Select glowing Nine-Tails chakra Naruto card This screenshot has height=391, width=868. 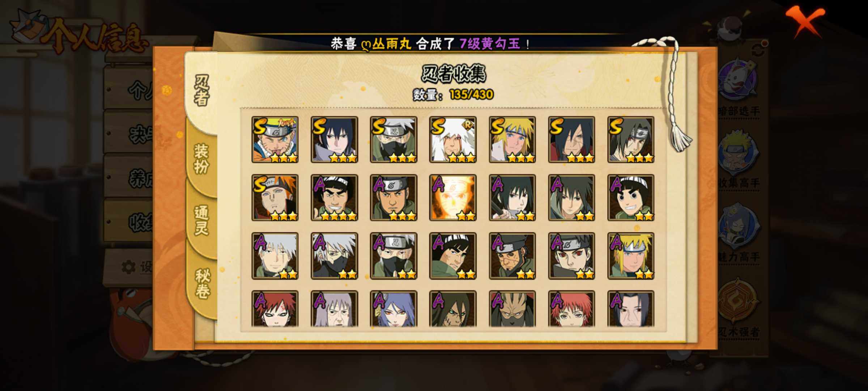point(453,198)
